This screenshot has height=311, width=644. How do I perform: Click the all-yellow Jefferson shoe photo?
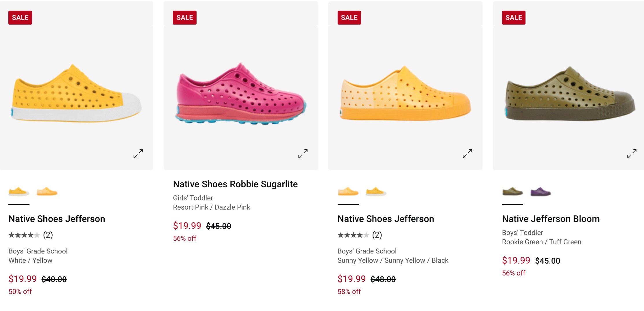(x=405, y=94)
